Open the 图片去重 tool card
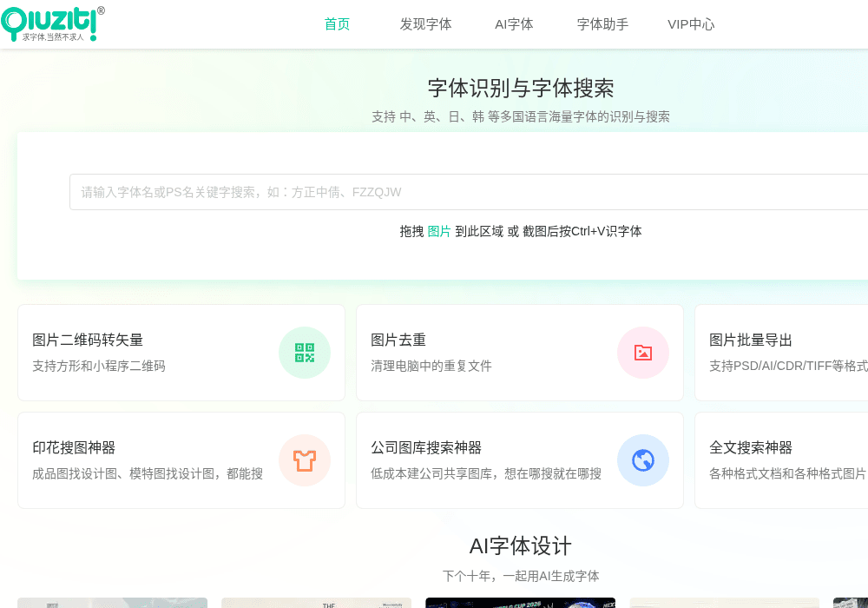This screenshot has height=608, width=868. pyautogui.click(x=520, y=353)
